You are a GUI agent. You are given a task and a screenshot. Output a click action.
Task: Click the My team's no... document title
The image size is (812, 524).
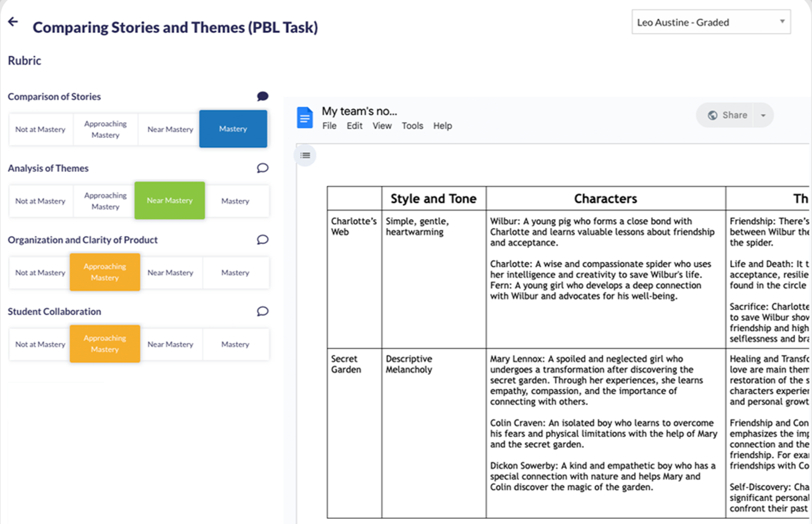click(359, 111)
